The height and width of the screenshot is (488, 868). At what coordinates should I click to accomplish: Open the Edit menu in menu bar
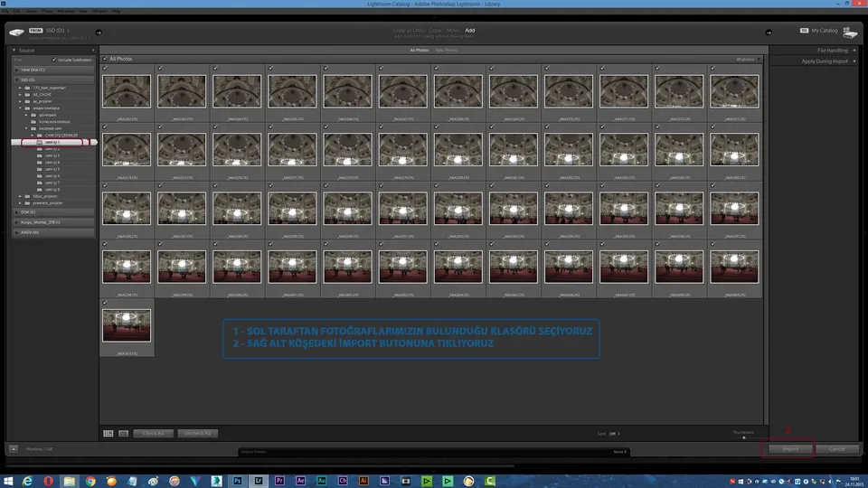tap(16, 11)
